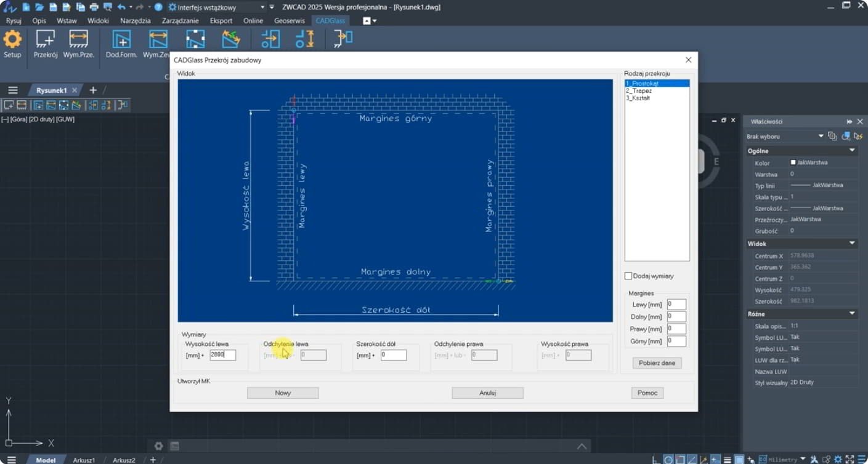Open the hamburger menu beside Rysunek1 tab
The height and width of the screenshot is (464, 868).
tap(12, 90)
